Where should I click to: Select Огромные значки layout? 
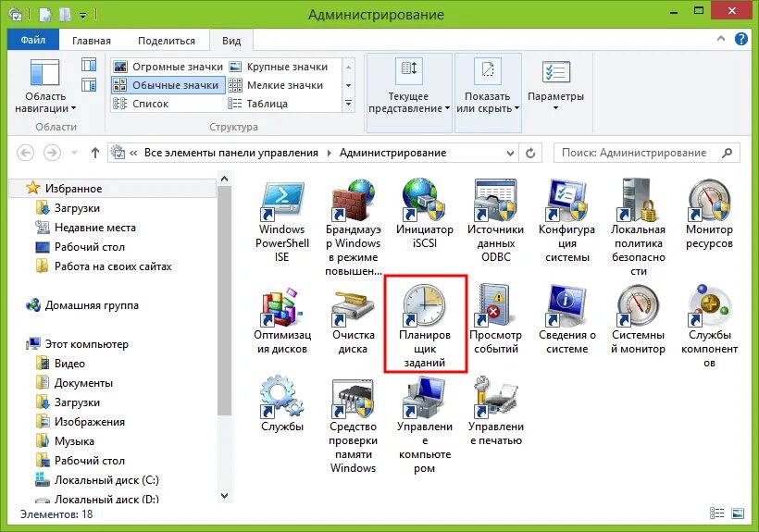pyautogui.click(x=168, y=67)
